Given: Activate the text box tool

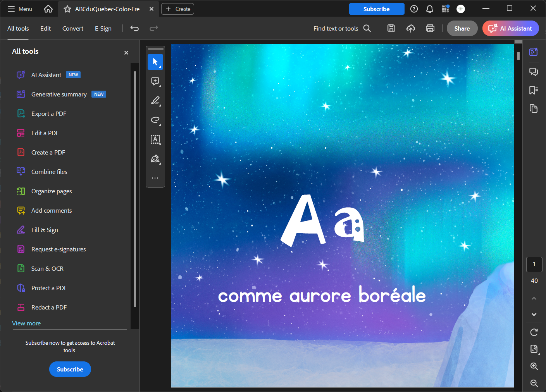Looking at the screenshot, I should tap(155, 139).
